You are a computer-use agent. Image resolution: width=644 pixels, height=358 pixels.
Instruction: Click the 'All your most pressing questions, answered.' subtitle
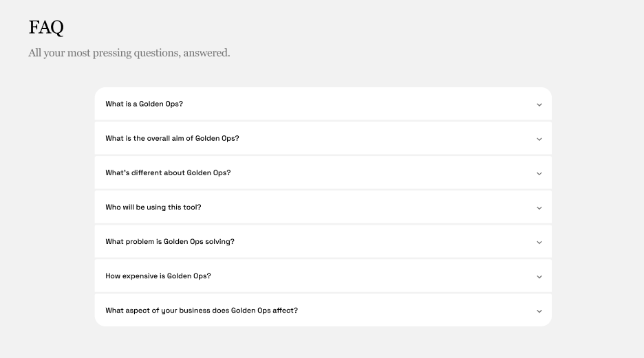(x=129, y=53)
